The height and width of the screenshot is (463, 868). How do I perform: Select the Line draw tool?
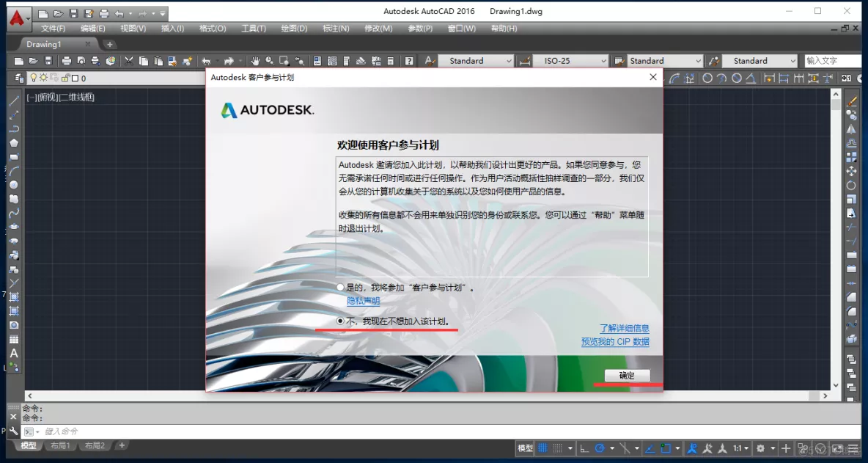[x=14, y=101]
